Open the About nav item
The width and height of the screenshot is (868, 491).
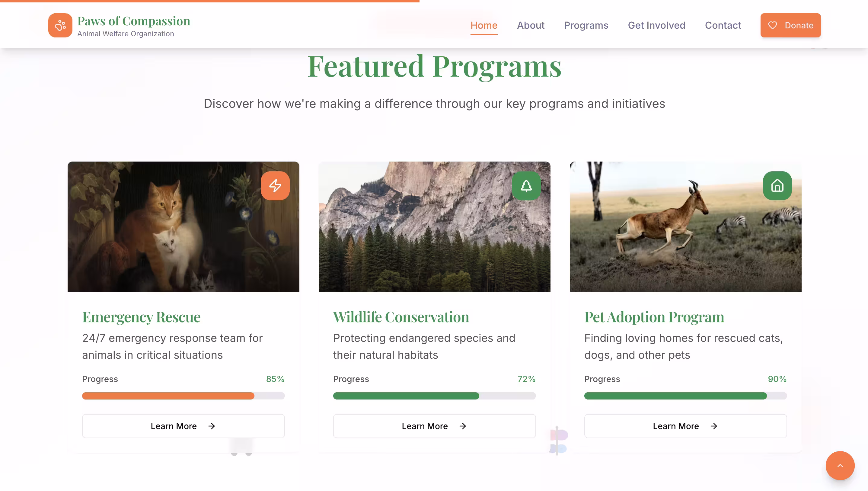(x=531, y=25)
